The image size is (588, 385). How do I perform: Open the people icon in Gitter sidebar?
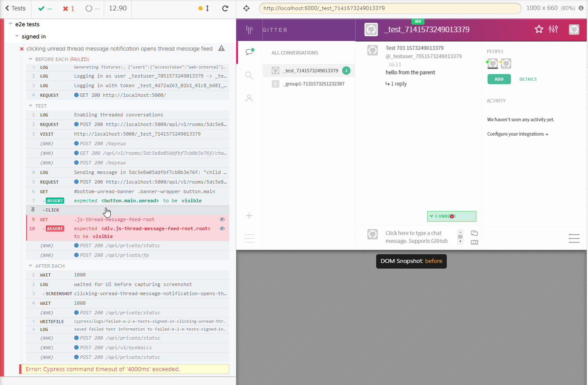(249, 99)
